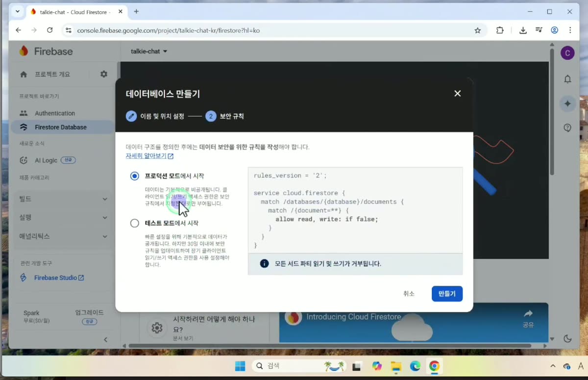Viewport: 588px width, 380px height.
Task: Click the 만들기 button
Action: point(447,294)
